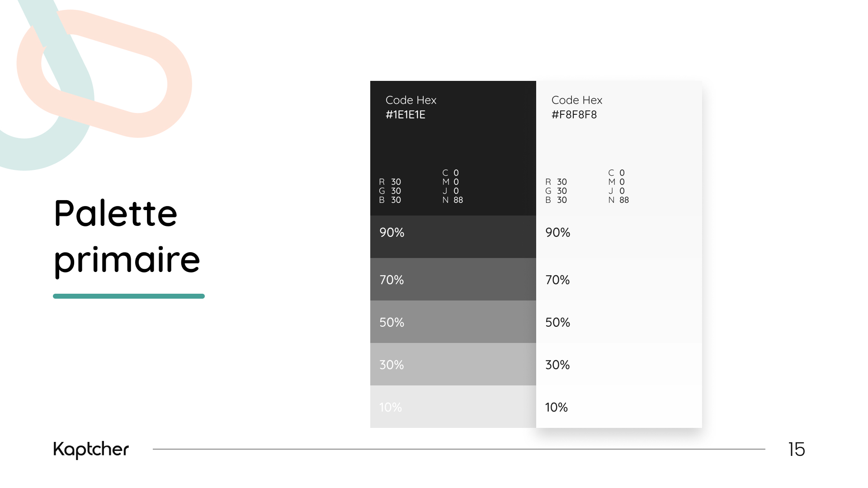Click the CMJN values on the dark swatch
The height and width of the screenshot is (488, 868).
(x=453, y=186)
